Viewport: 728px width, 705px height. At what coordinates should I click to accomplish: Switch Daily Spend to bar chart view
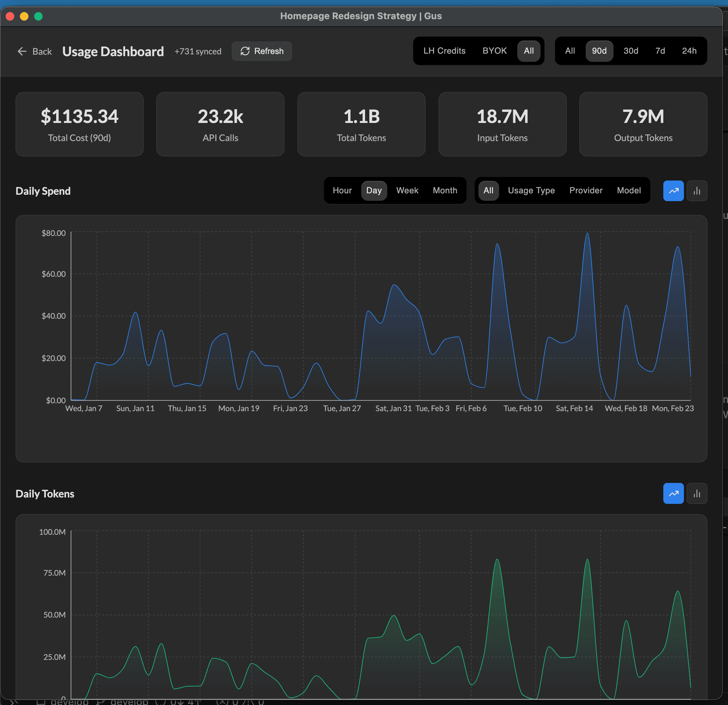[x=697, y=190]
